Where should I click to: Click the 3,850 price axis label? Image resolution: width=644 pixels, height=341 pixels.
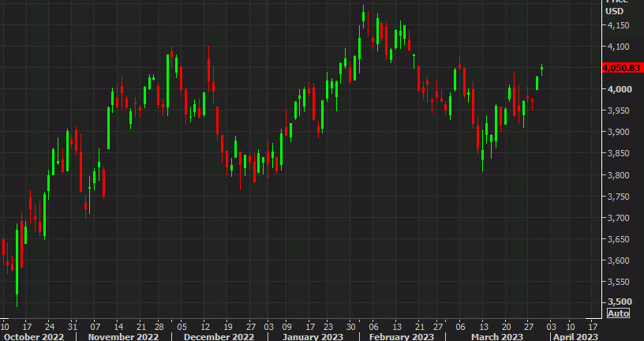pos(618,153)
